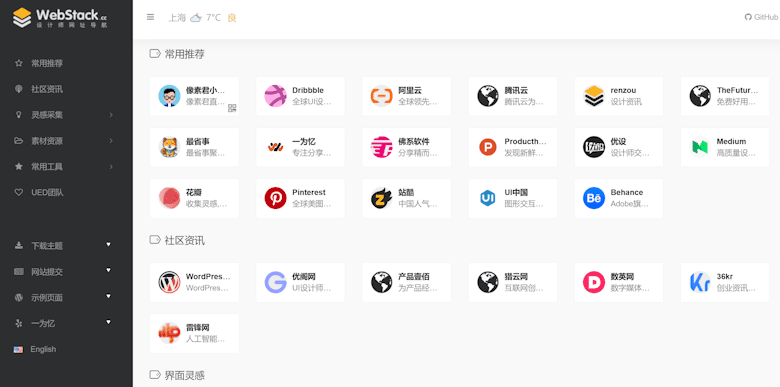Screen dimensions: 780x387
Task: Click the 花瓣 red icon
Action: click(169, 198)
